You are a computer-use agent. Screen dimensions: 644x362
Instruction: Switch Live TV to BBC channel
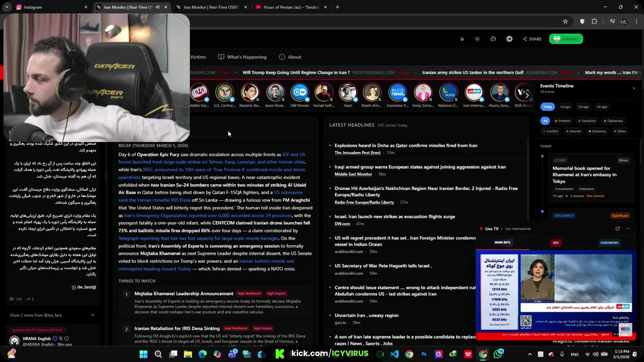556,243
